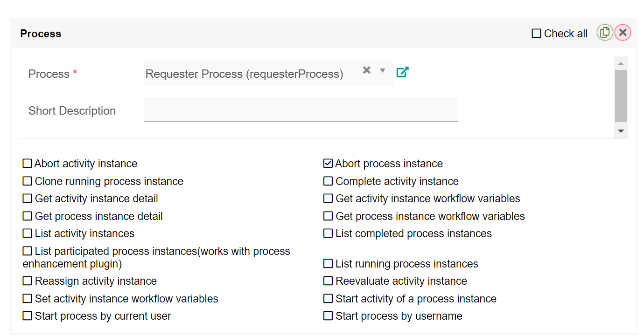Enable Clone running process instance
Screen dimensions: 644x336
pyautogui.click(x=28, y=181)
